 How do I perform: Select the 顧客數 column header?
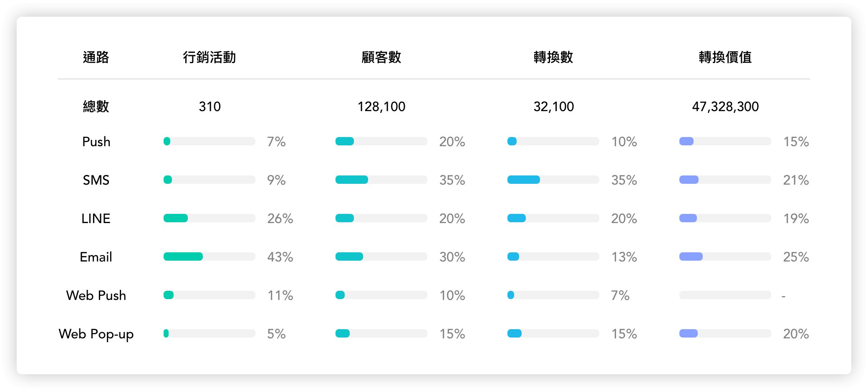tap(381, 57)
